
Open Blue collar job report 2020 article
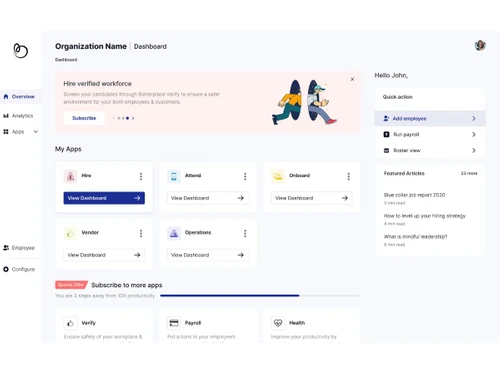click(x=414, y=195)
